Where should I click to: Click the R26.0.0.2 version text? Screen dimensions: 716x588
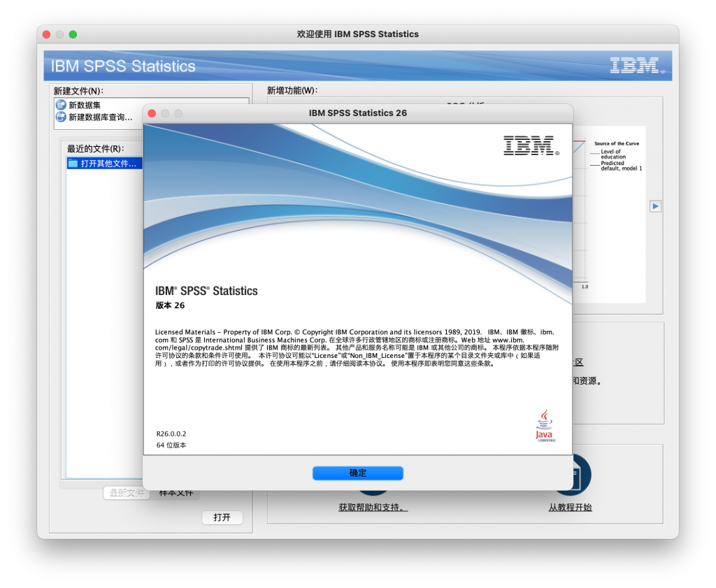point(171,433)
